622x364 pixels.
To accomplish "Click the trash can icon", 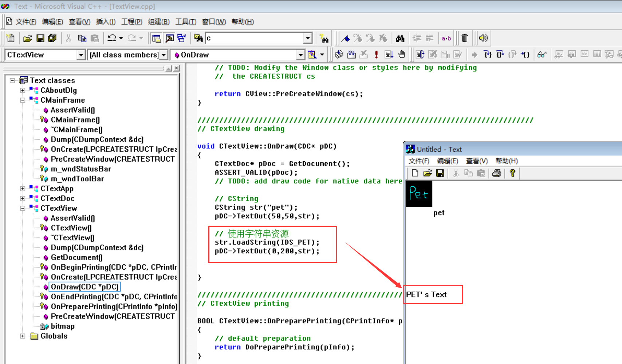I will (465, 38).
